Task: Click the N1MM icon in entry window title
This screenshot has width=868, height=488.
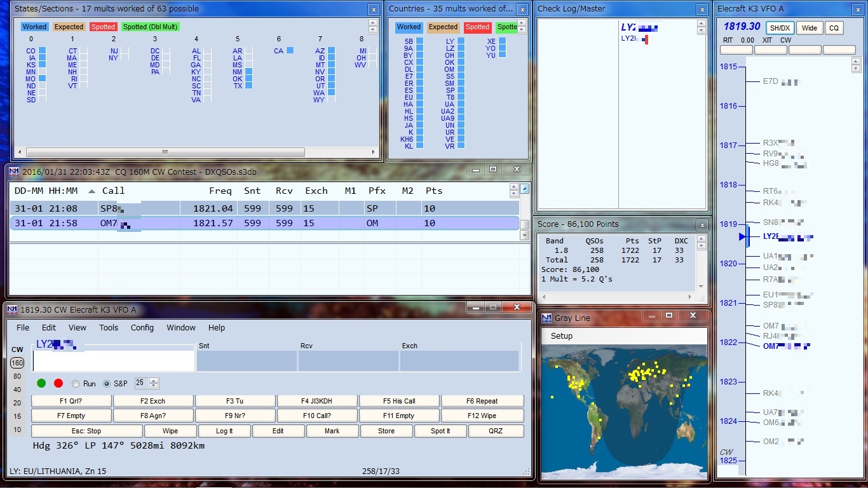Action: click(x=13, y=309)
